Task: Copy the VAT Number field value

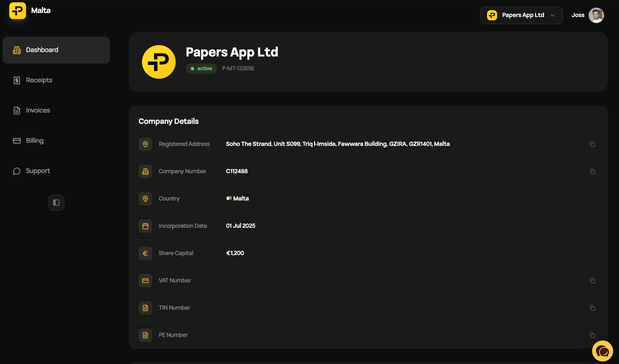Action: [x=592, y=280]
